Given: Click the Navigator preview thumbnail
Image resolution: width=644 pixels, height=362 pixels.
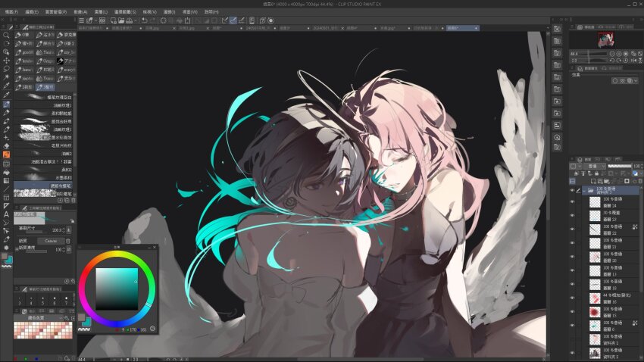Looking at the screenshot, I should coord(605,40).
